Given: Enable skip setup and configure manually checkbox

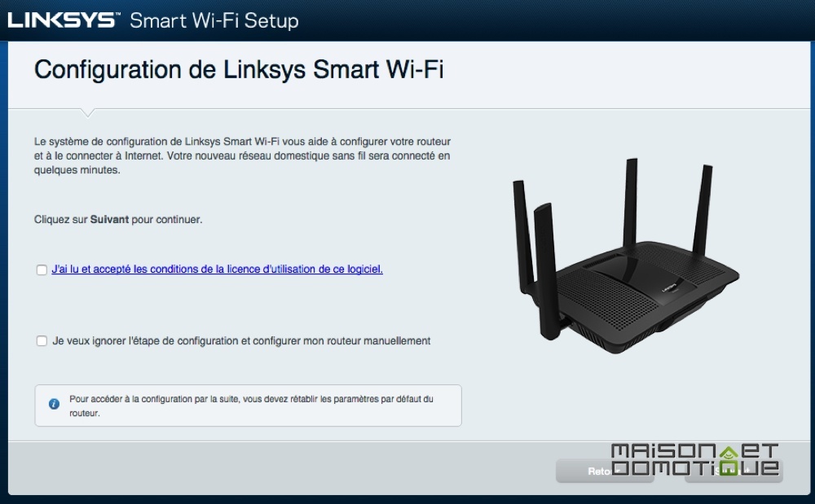Looking at the screenshot, I should (42, 341).
